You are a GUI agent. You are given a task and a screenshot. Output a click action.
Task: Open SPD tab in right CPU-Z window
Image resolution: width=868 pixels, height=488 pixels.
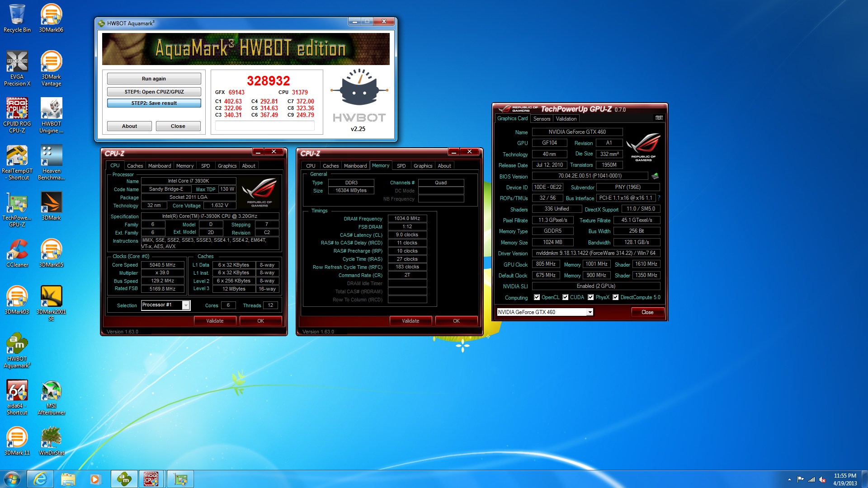[401, 166]
